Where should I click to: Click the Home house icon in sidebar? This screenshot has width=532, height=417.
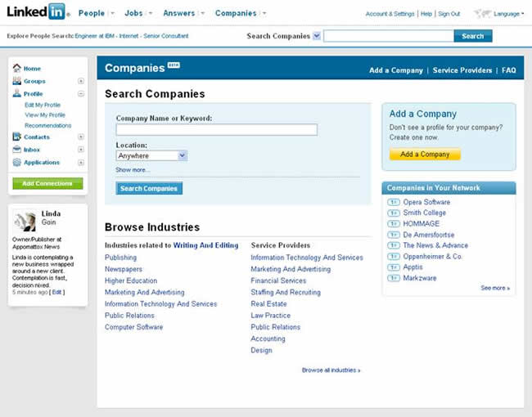click(17, 68)
